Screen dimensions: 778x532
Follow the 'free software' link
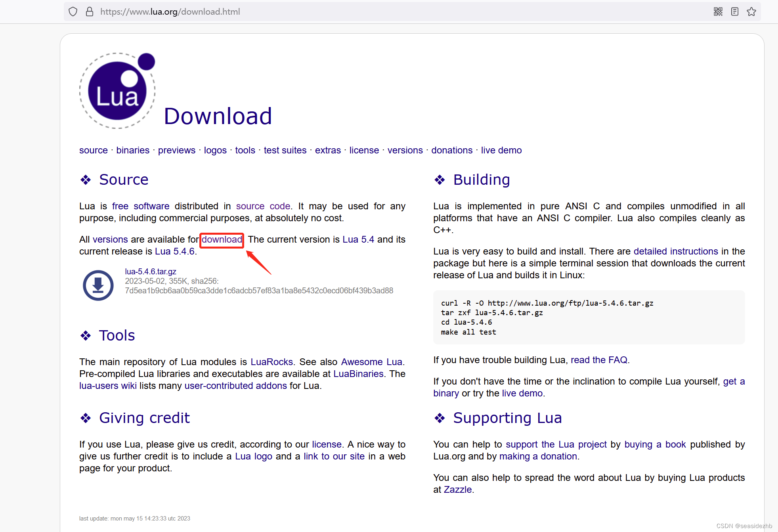pyautogui.click(x=141, y=206)
